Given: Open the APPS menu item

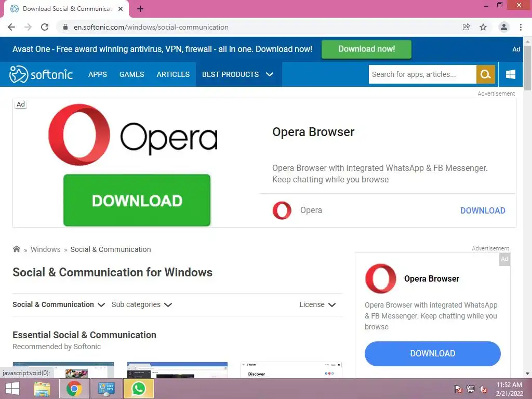Looking at the screenshot, I should (98, 74).
